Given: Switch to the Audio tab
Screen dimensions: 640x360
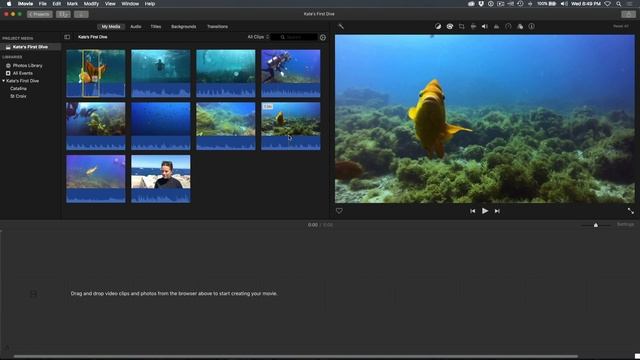Looking at the screenshot, I should (136, 27).
